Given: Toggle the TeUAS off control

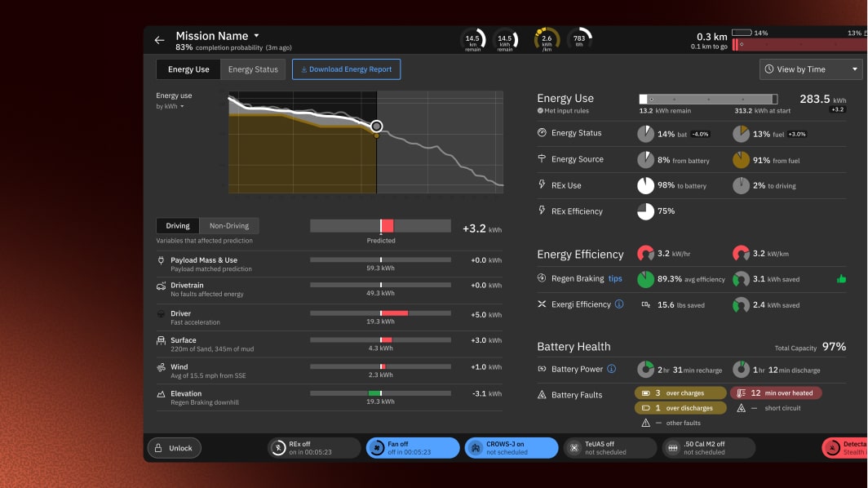Looking at the screenshot, I should [x=610, y=448].
